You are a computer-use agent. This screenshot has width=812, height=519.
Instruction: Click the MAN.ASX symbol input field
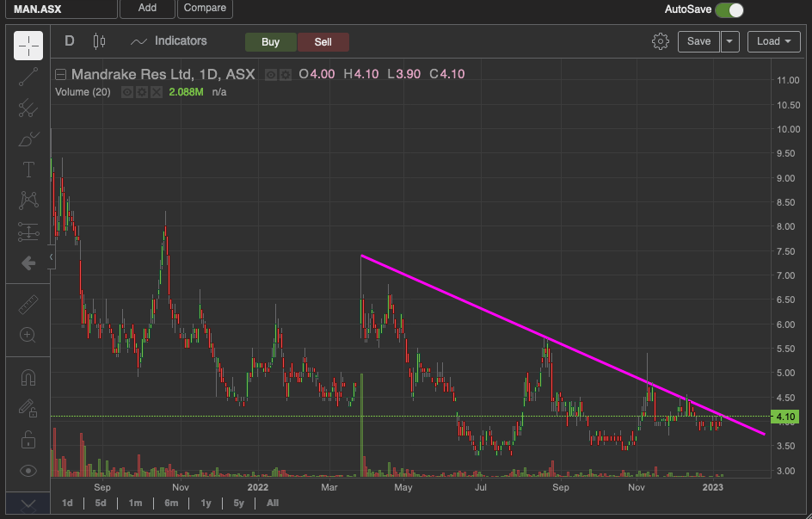click(62, 9)
